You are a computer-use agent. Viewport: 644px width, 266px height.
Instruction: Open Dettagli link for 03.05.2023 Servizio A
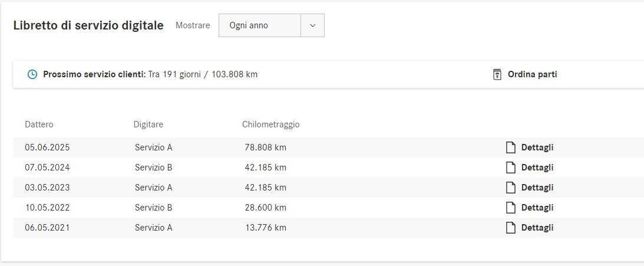537,188
